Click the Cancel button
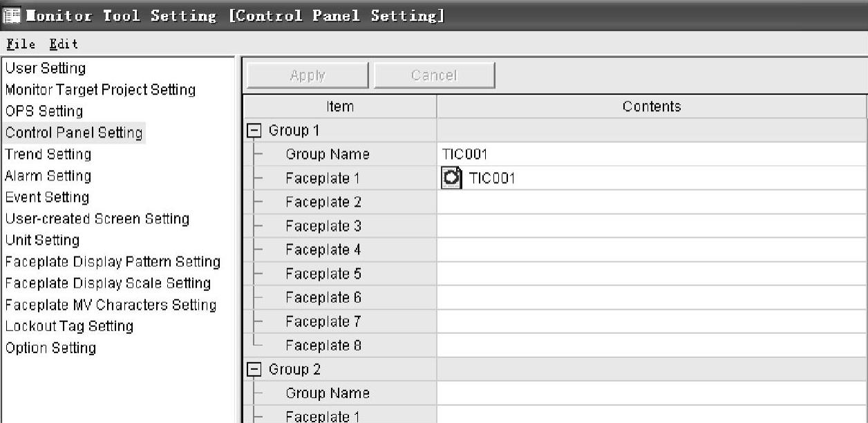868x423 pixels. (x=434, y=75)
